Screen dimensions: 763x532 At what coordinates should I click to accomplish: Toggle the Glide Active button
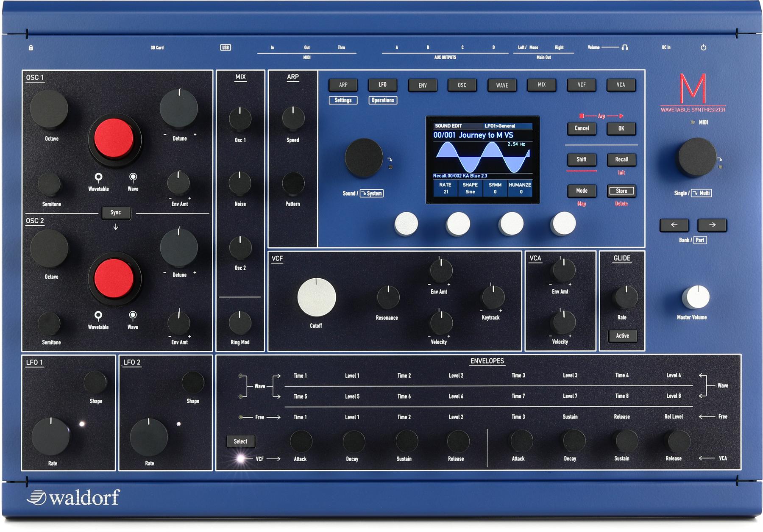pos(622,336)
